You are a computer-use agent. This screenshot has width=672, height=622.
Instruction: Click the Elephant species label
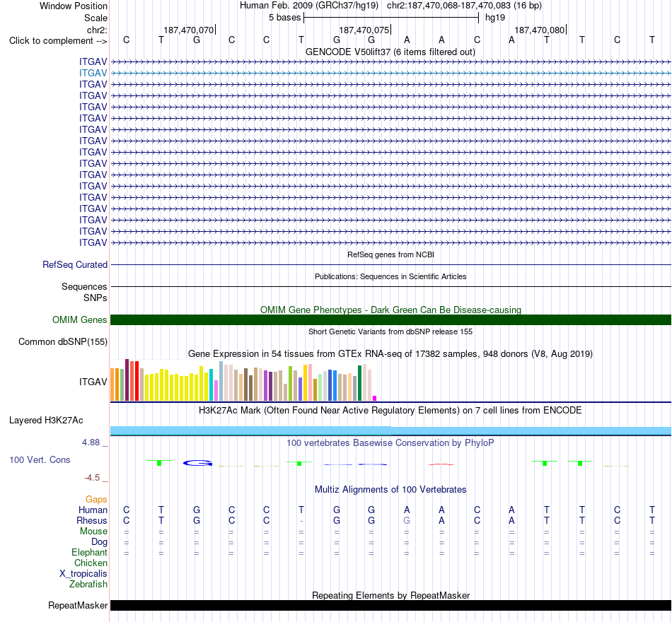click(x=89, y=553)
